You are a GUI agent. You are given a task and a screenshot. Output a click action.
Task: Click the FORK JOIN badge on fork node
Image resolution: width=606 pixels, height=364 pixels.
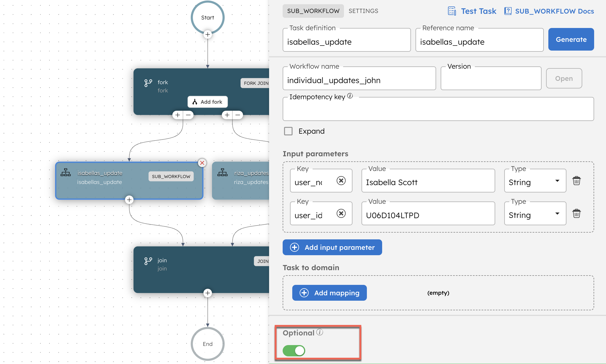click(256, 83)
